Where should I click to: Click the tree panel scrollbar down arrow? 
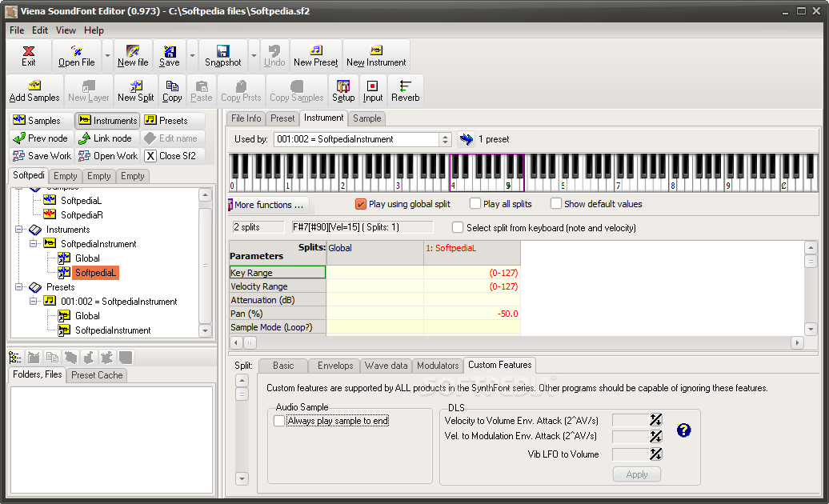tap(205, 330)
